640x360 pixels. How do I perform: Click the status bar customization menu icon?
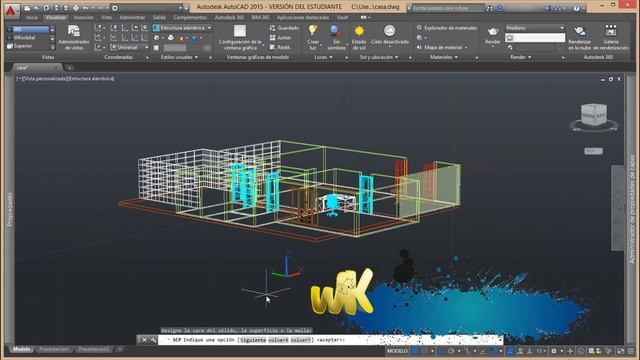click(631, 351)
